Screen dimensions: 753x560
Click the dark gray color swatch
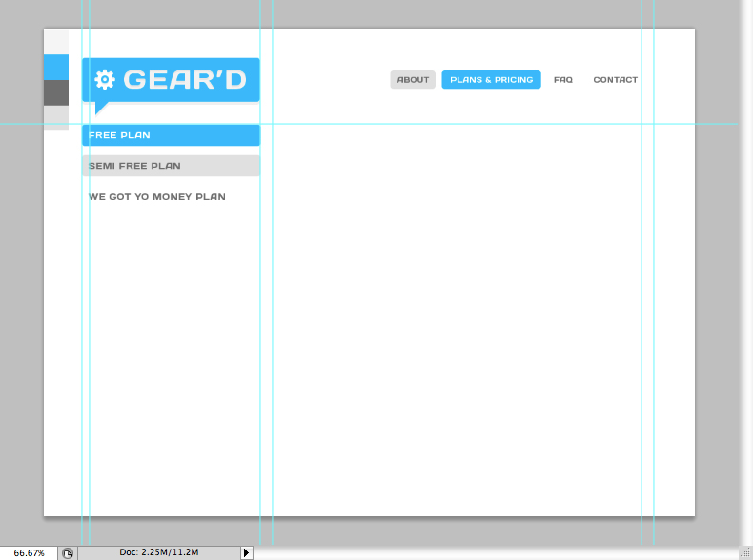click(56, 92)
